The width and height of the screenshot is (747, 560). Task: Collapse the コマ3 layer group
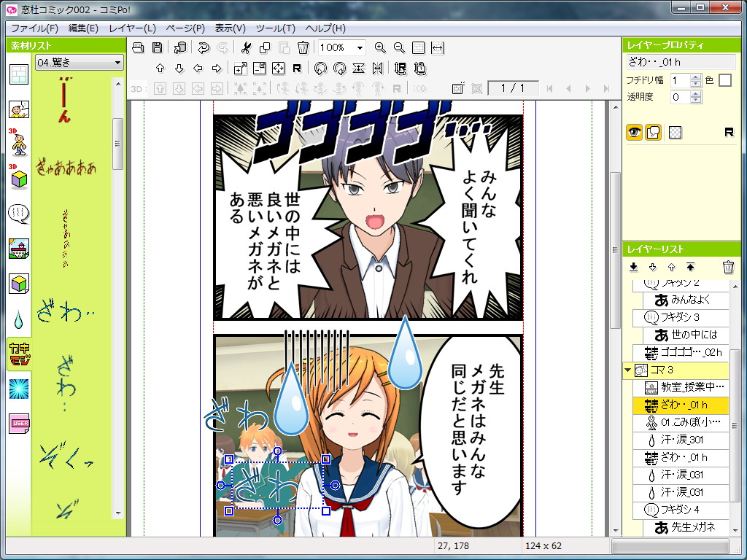[629, 370]
